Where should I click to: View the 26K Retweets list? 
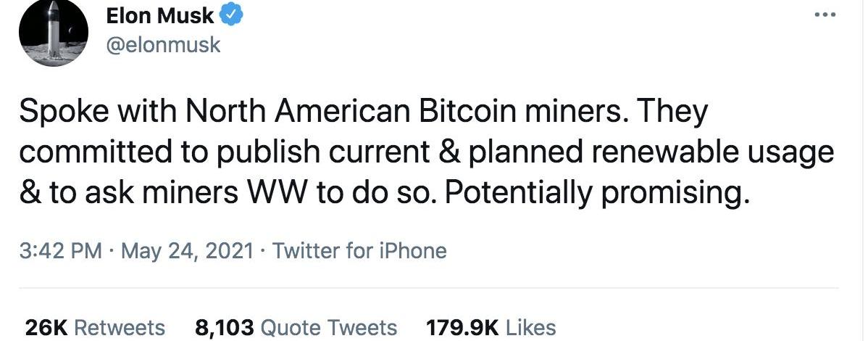95,327
